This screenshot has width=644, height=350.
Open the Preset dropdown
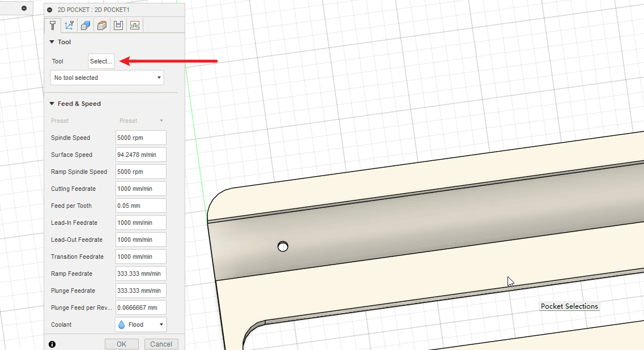pos(141,121)
